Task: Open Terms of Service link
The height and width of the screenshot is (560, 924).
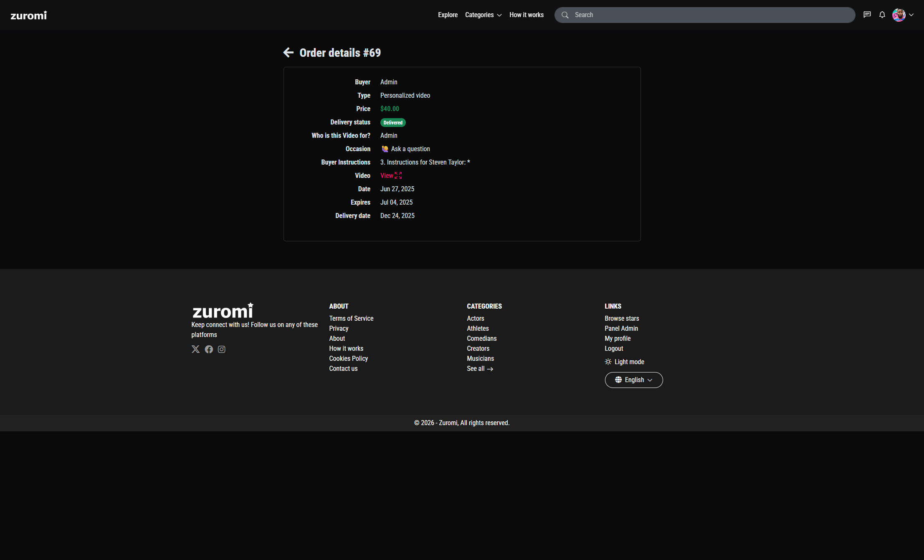Action: coord(351,318)
